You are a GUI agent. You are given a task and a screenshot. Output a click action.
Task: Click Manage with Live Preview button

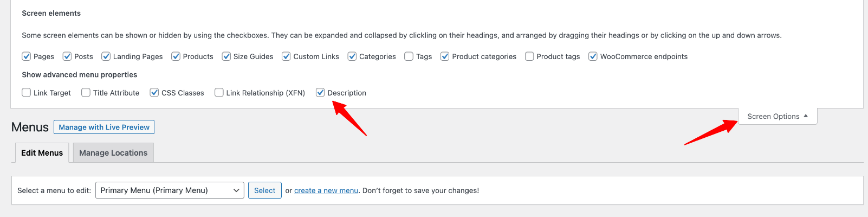coord(104,127)
